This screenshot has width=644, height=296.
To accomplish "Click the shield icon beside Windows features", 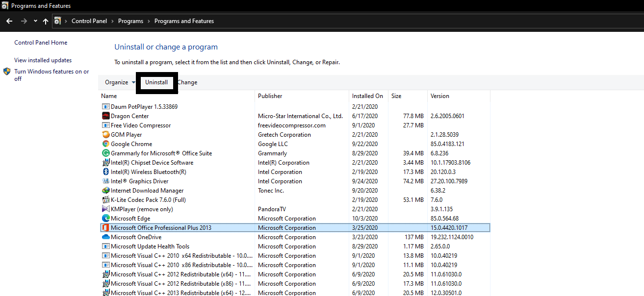I will point(7,72).
